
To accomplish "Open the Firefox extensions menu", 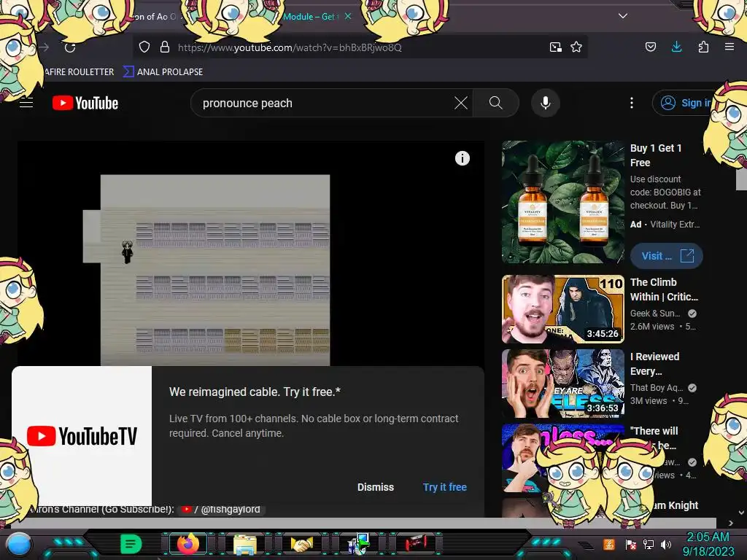I will click(x=703, y=47).
